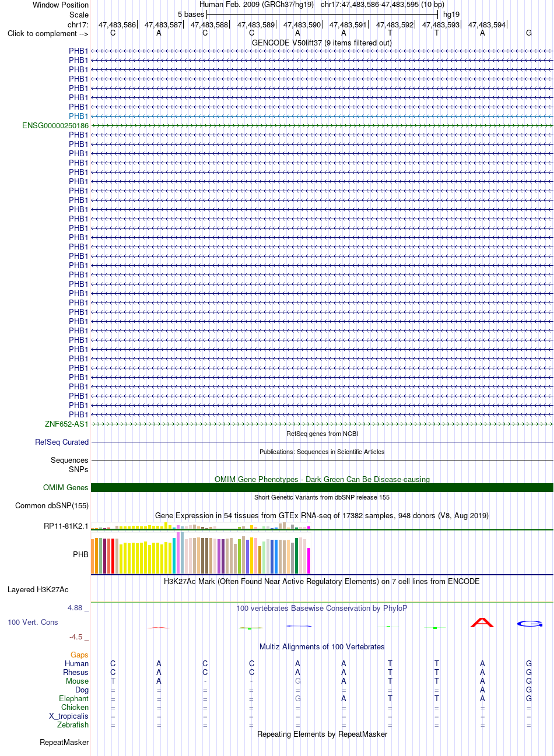Open 'RefSeq genes from NCBI' track title

[322, 434]
